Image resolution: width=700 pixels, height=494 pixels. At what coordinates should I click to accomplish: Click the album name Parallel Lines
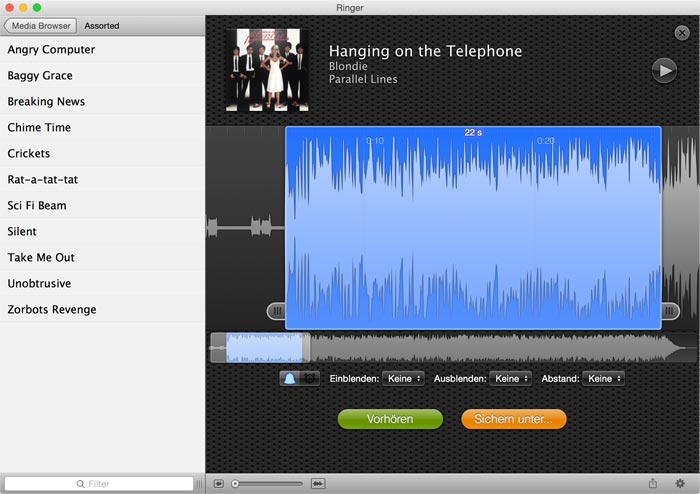point(363,79)
